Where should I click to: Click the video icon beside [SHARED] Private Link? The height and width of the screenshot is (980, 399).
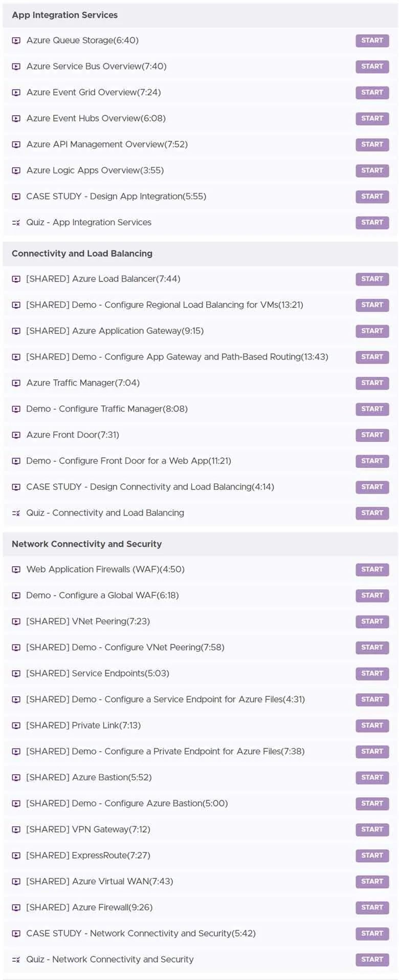pos(16,726)
